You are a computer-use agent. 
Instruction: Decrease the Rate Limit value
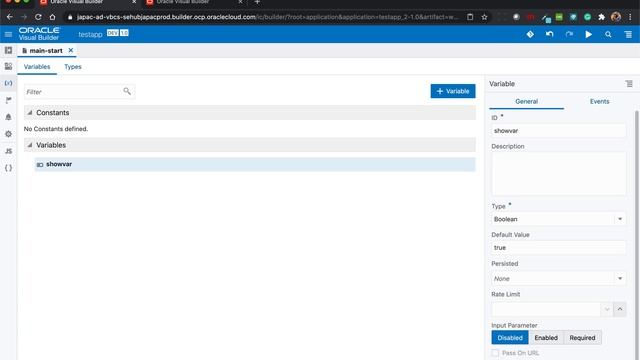tap(607, 309)
